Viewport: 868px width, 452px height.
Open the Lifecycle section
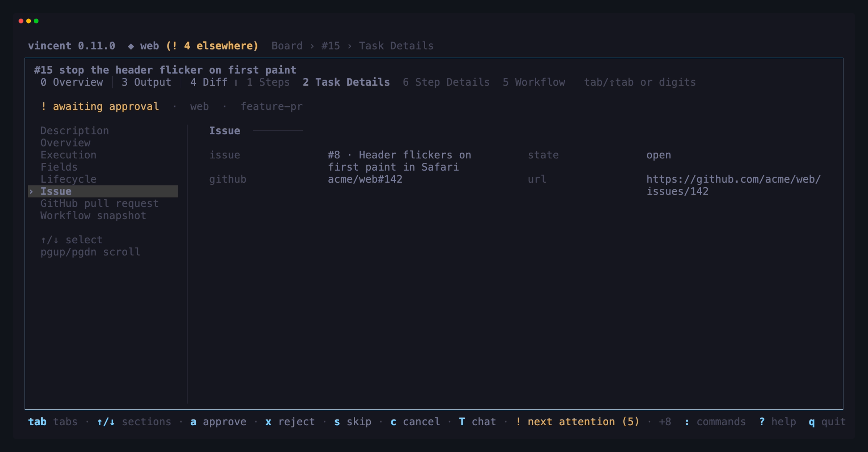68,179
